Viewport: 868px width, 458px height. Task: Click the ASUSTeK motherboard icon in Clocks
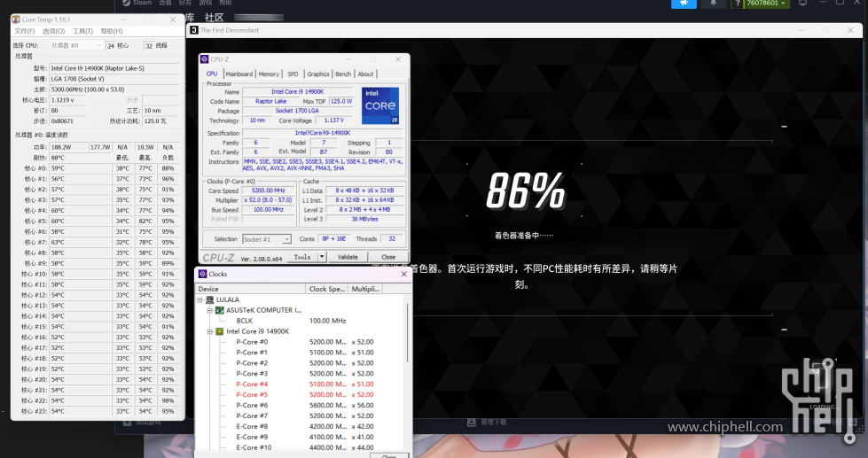[x=219, y=310]
